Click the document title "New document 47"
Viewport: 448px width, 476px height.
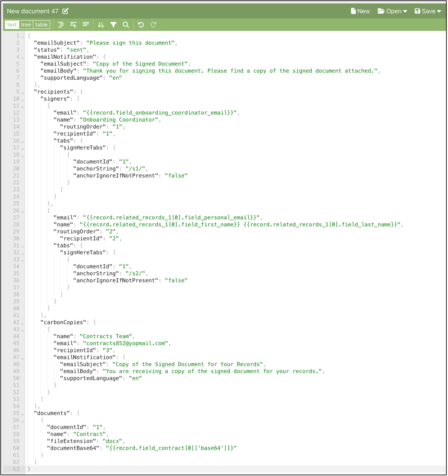click(33, 11)
